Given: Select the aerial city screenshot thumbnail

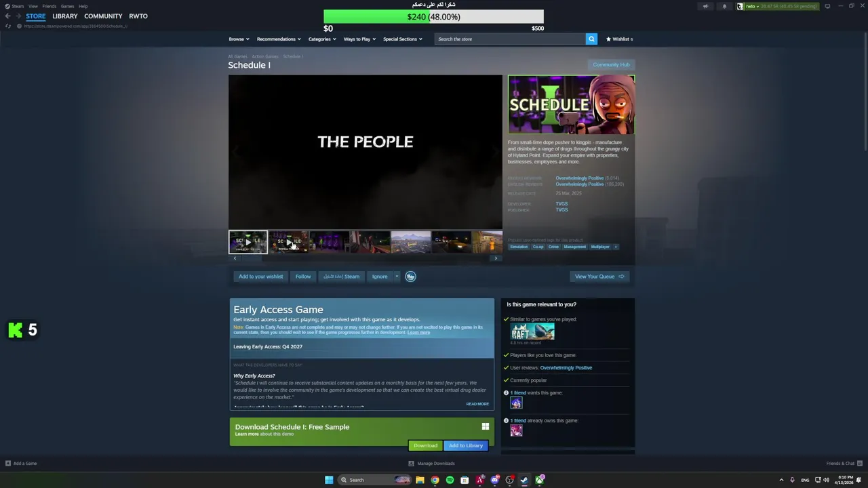Looking at the screenshot, I should [x=411, y=242].
